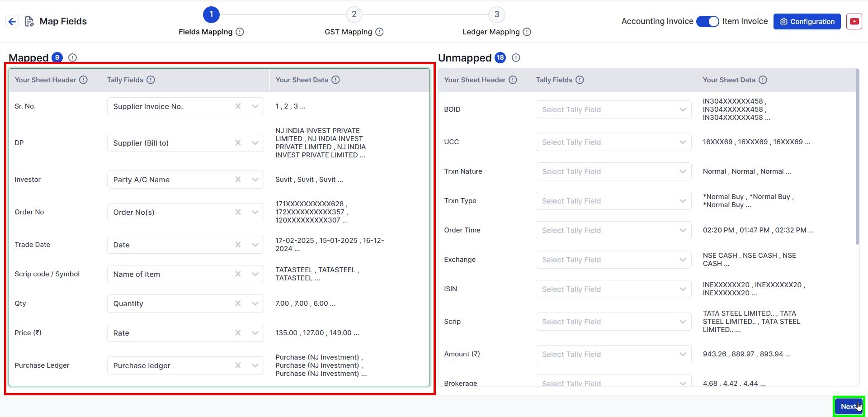Click info icon beside Ledger Mapping step
Screen dimensions: 868x417
[527, 32]
